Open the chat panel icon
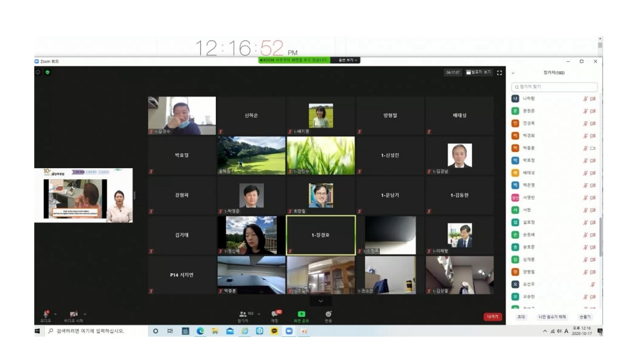 275,315
